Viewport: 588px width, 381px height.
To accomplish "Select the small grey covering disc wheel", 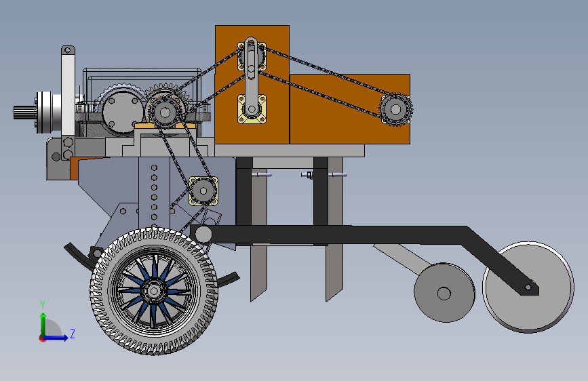I will point(444,293).
